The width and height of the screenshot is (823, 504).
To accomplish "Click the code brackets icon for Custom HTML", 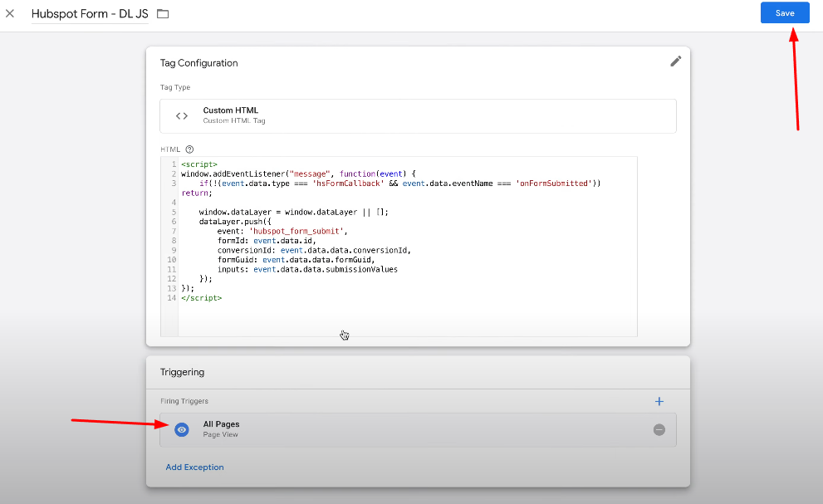I will point(182,116).
